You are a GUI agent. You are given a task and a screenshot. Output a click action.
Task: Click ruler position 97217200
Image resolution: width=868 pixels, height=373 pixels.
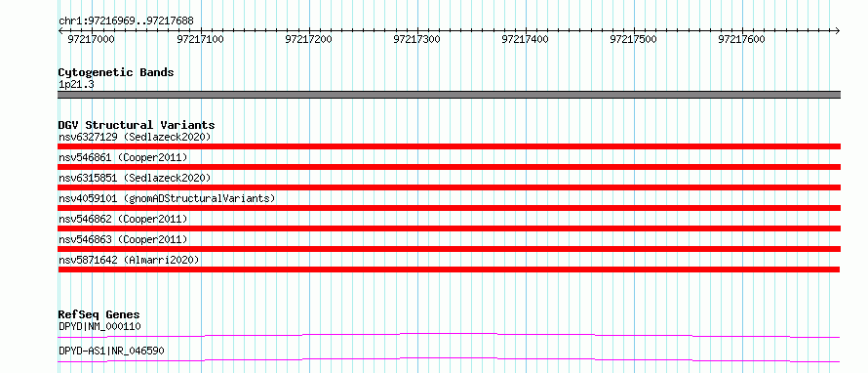(x=308, y=39)
